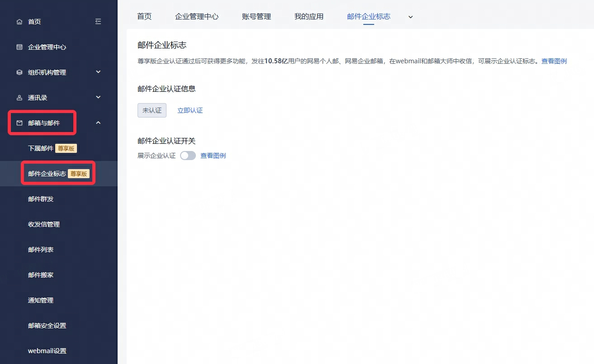
Task: Click the 未认证 status tag
Action: 152,110
